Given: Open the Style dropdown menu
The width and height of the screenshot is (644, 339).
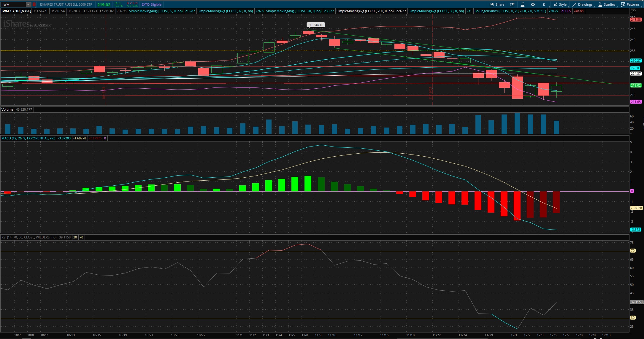Looking at the screenshot, I should click(x=560, y=4).
